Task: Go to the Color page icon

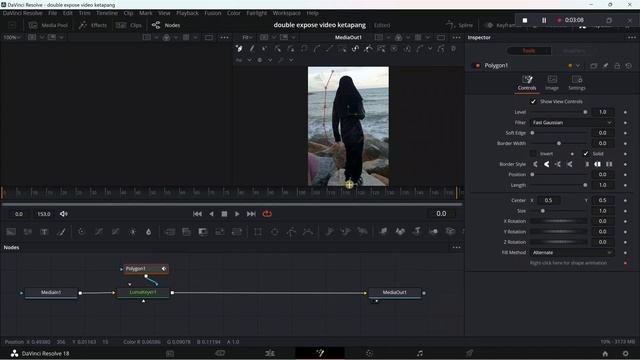Action: pos(369,353)
